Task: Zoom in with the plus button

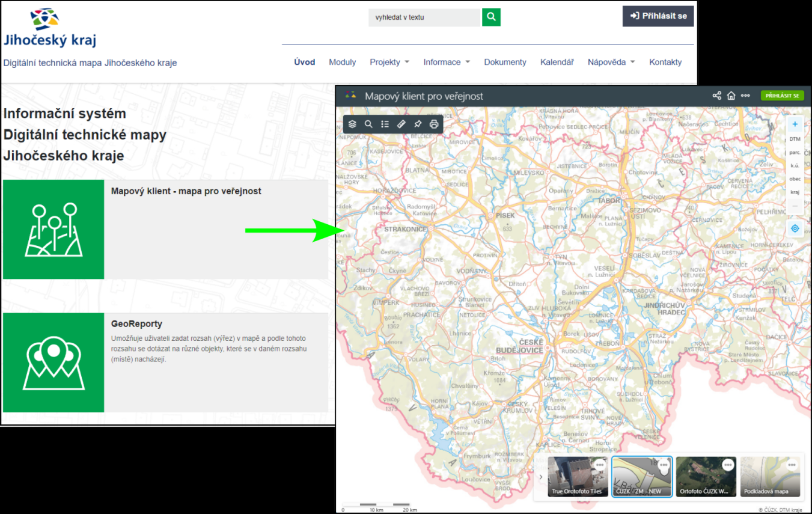Action: (795, 124)
